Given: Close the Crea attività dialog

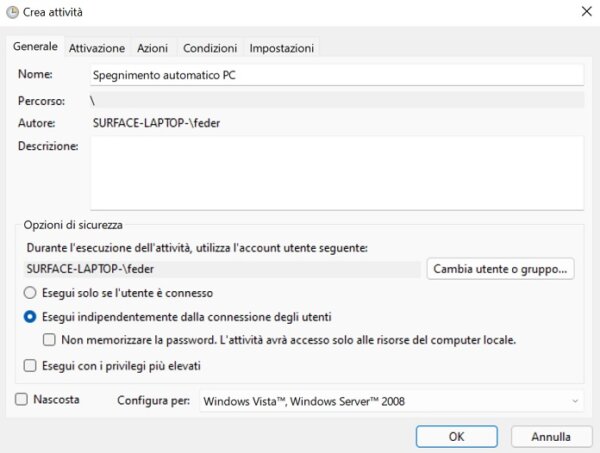Looking at the screenshot, I should point(587,11).
